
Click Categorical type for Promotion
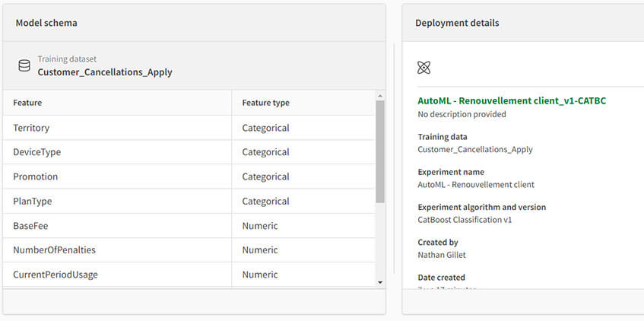265,176
